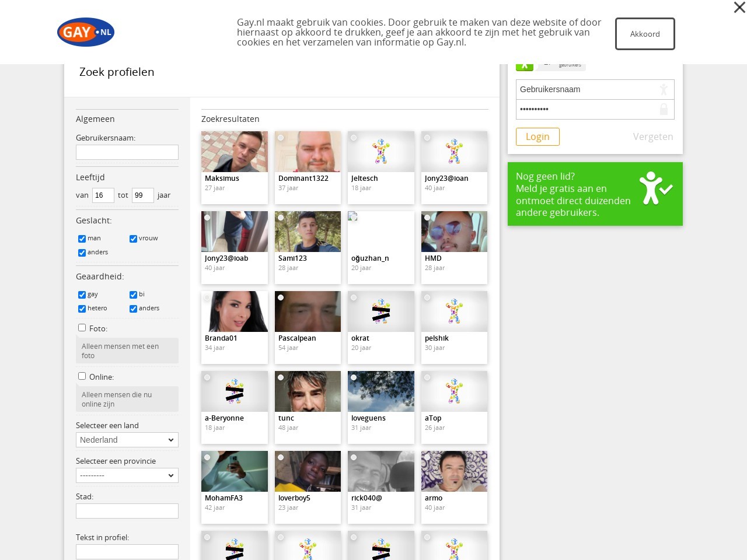
Task: Open Dominant1322 profile photo
Action: point(308,152)
